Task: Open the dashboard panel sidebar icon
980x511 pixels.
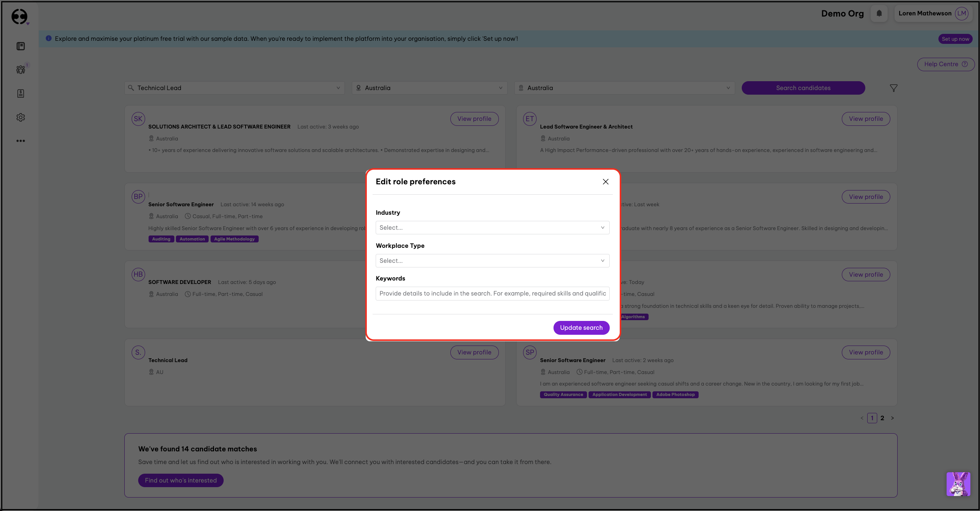Action: (x=21, y=46)
